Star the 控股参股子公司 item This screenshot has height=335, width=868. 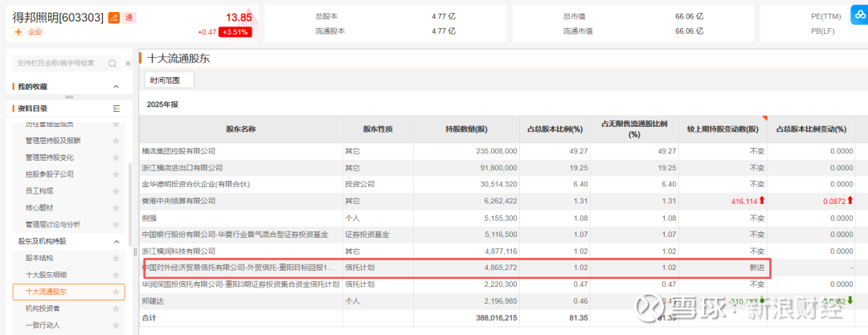(116, 174)
